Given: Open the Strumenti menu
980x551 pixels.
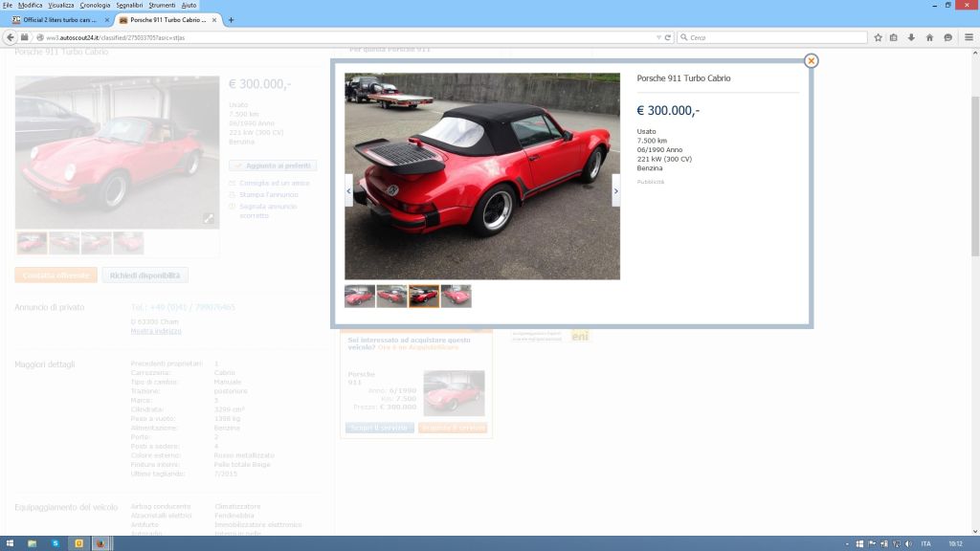Looking at the screenshot, I should (162, 5).
